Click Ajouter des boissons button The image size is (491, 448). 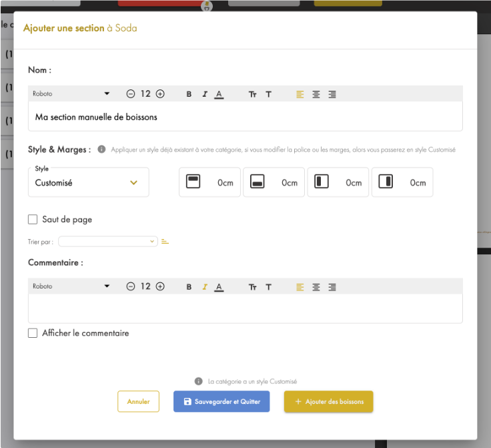pos(328,402)
